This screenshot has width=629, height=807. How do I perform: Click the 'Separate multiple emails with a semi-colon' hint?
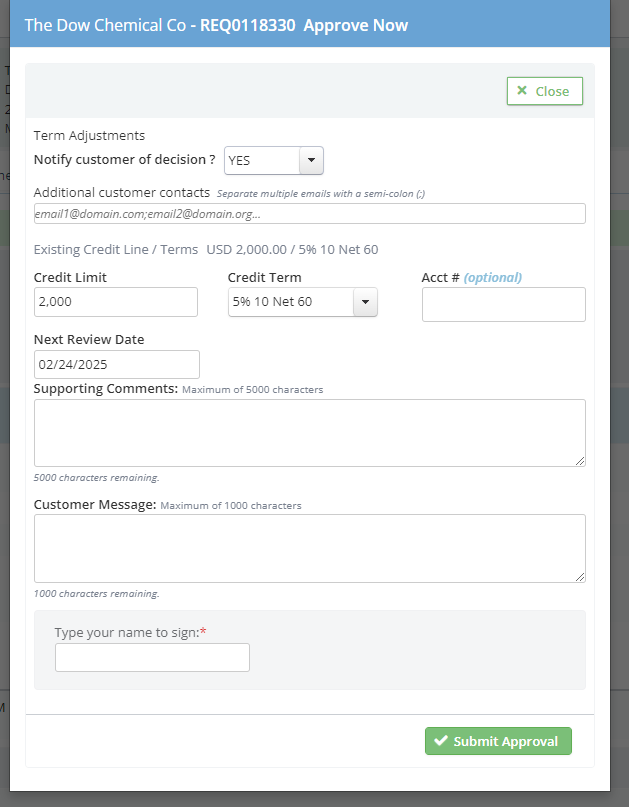[321, 194]
